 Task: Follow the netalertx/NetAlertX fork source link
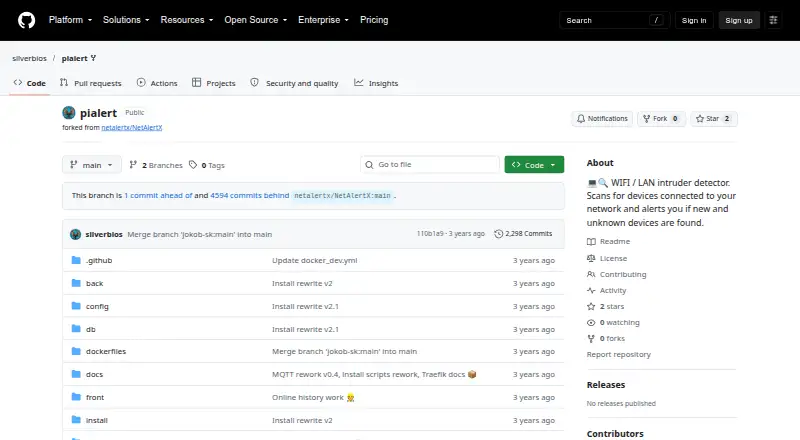coord(132,128)
